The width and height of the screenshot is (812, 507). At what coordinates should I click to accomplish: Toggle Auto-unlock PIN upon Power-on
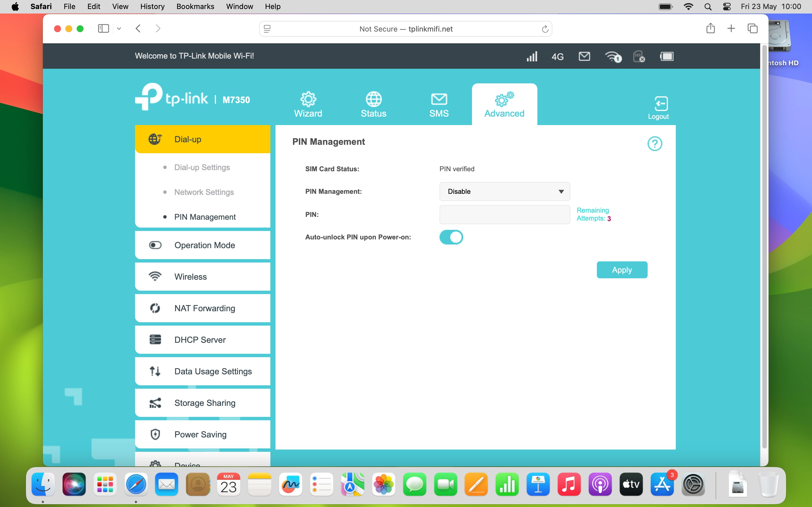pyautogui.click(x=451, y=237)
